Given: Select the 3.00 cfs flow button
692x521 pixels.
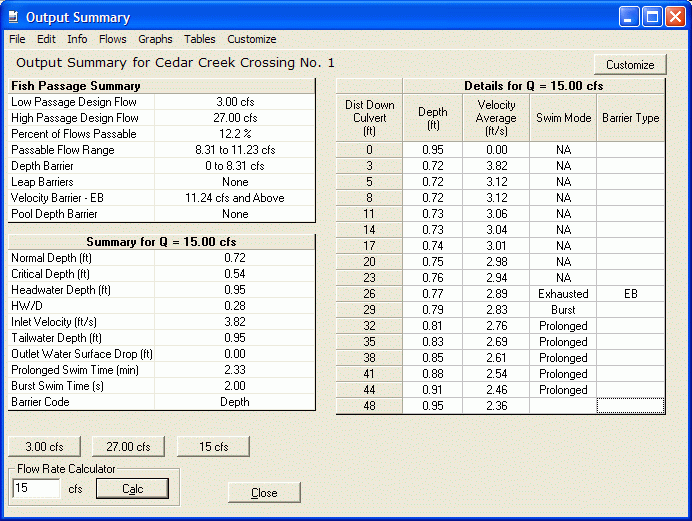Looking at the screenshot, I should tap(44, 446).
